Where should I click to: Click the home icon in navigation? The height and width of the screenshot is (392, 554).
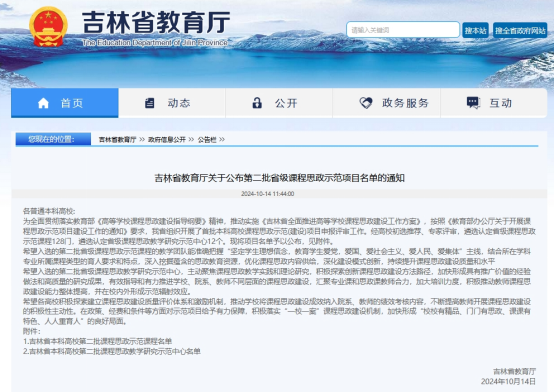click(x=43, y=103)
